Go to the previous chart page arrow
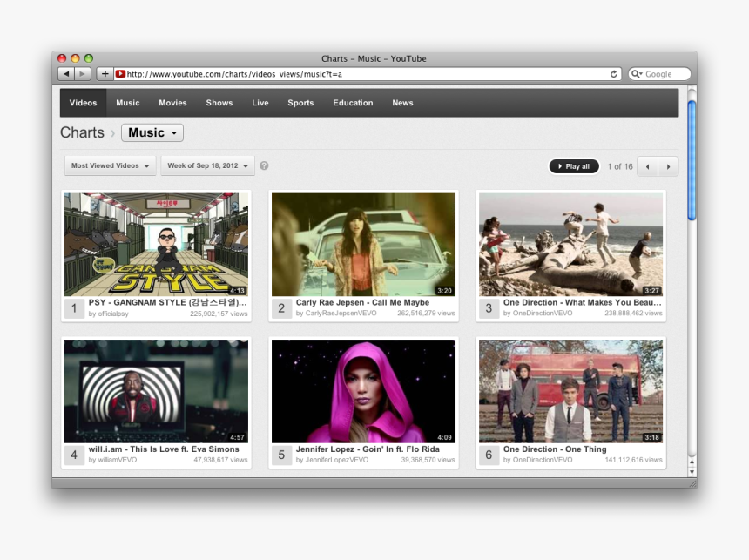The height and width of the screenshot is (560, 749). pos(648,166)
